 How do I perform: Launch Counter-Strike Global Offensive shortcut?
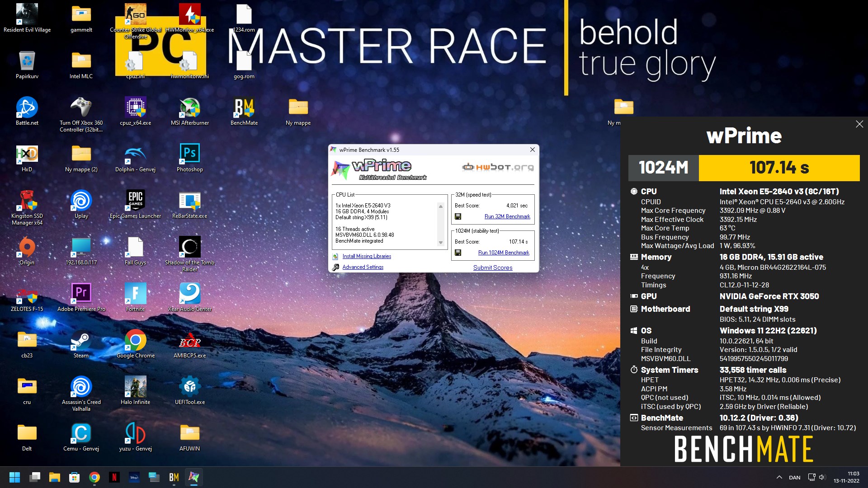[x=136, y=20]
